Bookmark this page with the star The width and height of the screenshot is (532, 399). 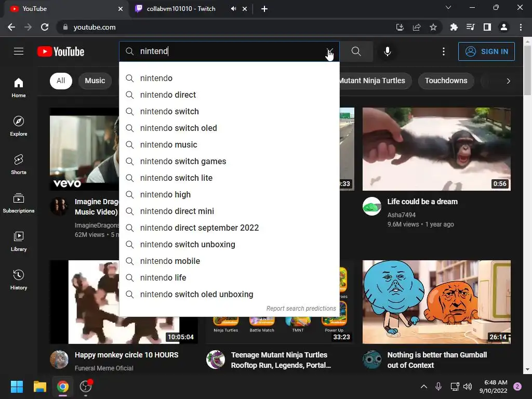point(433,27)
